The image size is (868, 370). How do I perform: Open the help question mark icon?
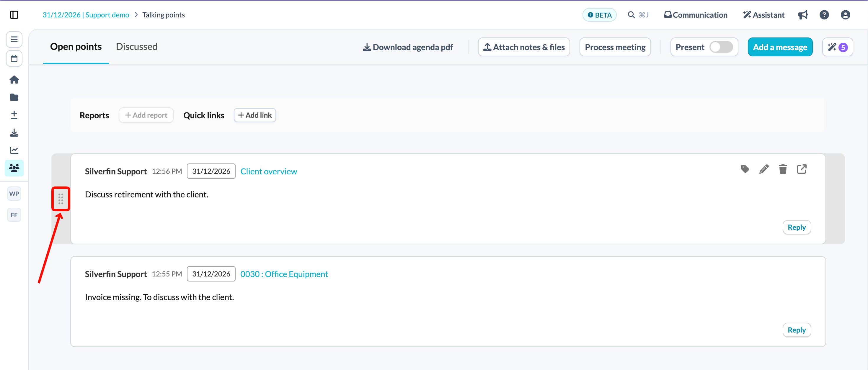pos(824,15)
